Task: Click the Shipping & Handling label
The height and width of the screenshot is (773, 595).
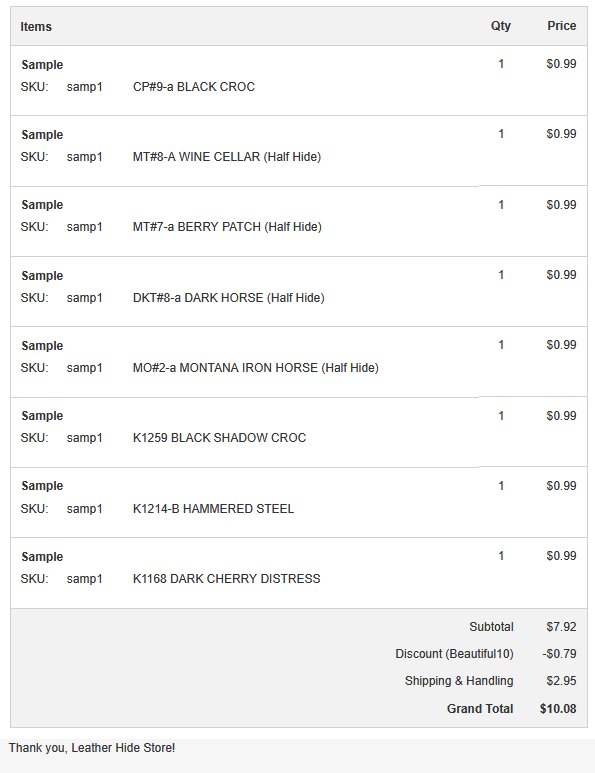Action: 459,681
